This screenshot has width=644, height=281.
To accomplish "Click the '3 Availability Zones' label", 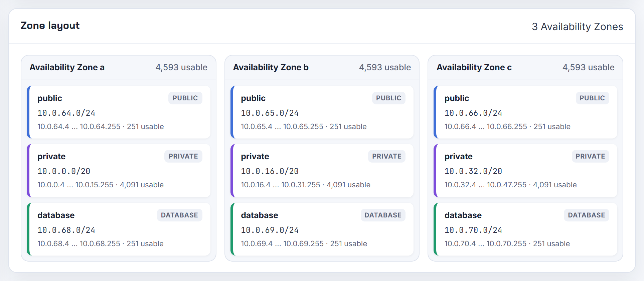I will (x=577, y=27).
